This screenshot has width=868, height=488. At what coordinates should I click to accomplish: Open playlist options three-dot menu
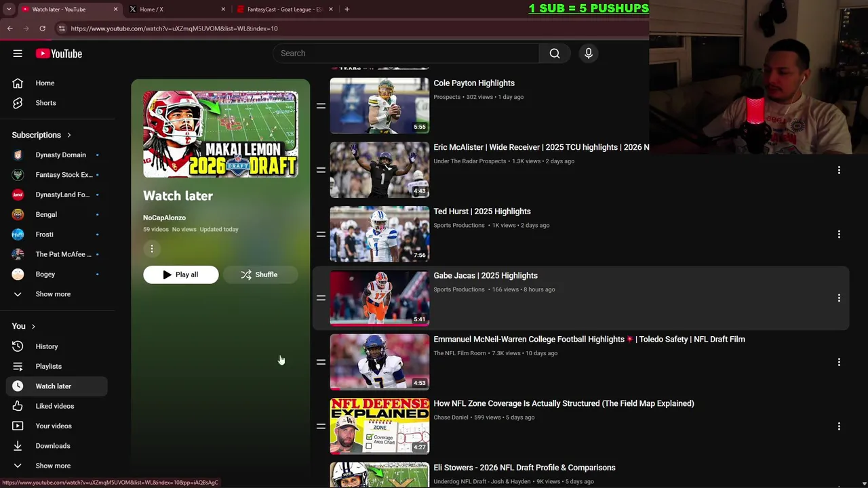tap(152, 249)
